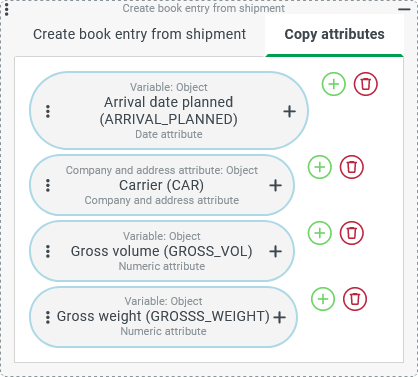
Task: Expand the Gross volume pill with plus
Action: coord(275,251)
